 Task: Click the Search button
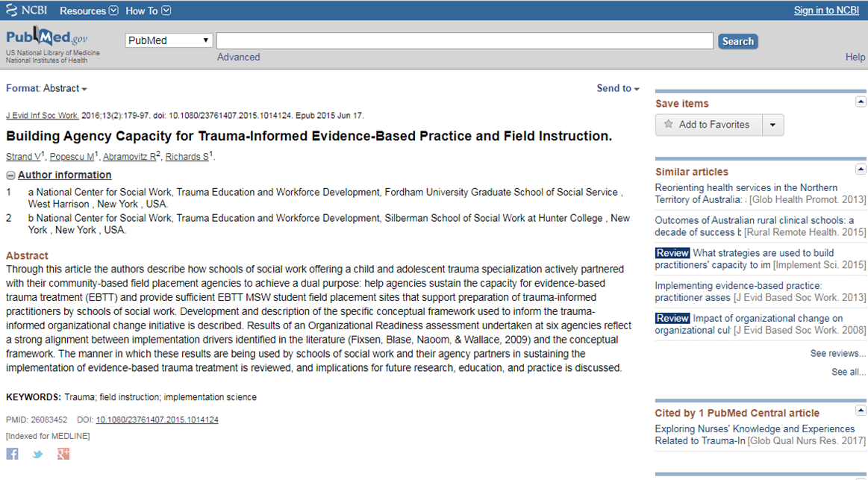pyautogui.click(x=738, y=41)
